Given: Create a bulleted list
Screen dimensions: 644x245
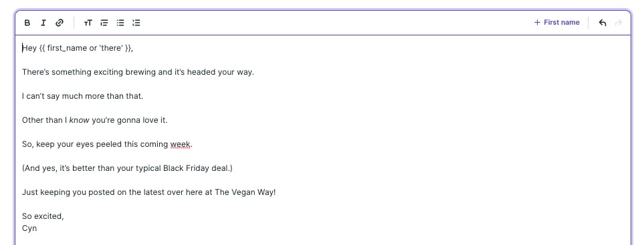Looking at the screenshot, I should tap(120, 23).
